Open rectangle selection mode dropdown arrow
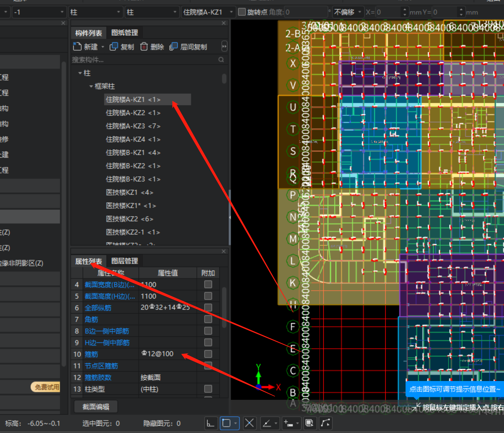Screen dimensions: 504x433 (x=236, y=423)
